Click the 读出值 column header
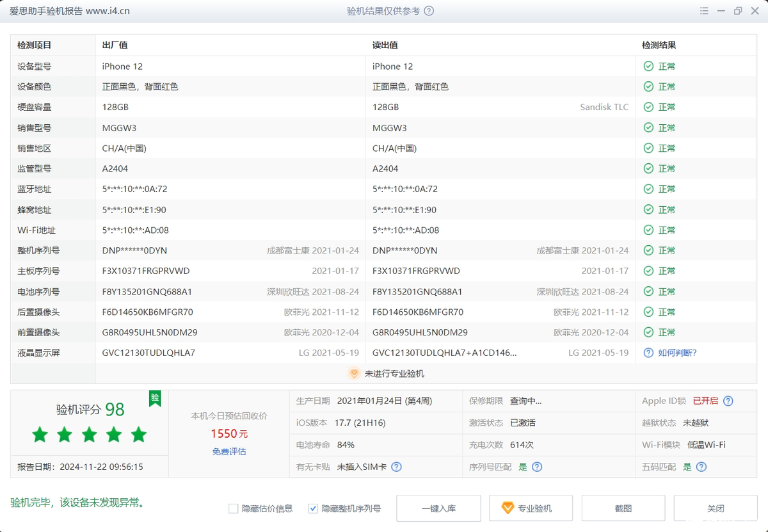Viewport: 768px width, 532px height. [385, 45]
